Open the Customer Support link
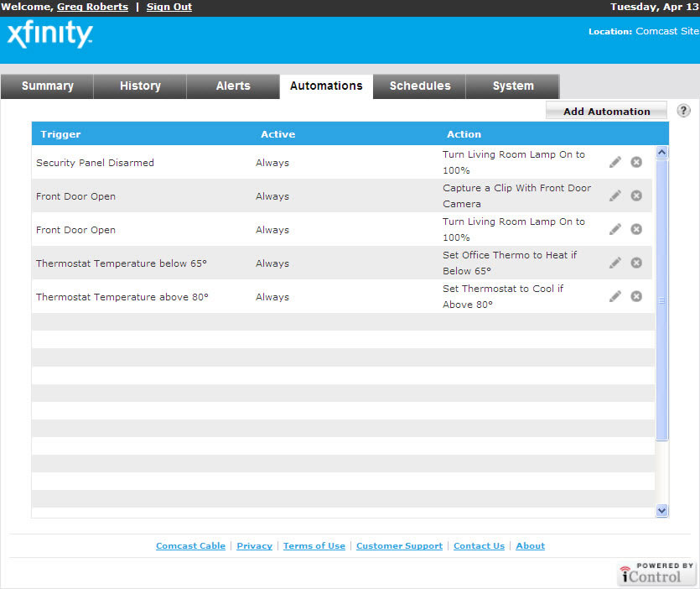 (x=399, y=545)
